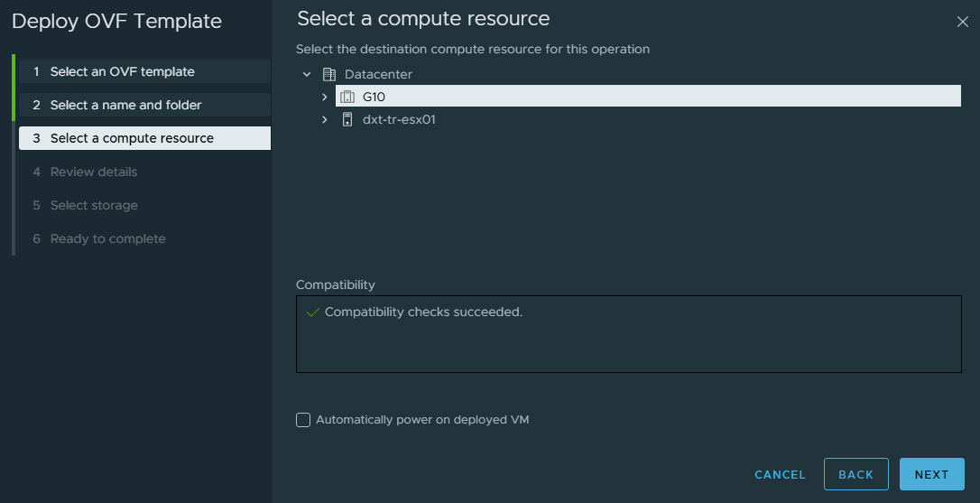The height and width of the screenshot is (503, 980).
Task: Close the Deploy OVF Template dialog
Action: 962,23
